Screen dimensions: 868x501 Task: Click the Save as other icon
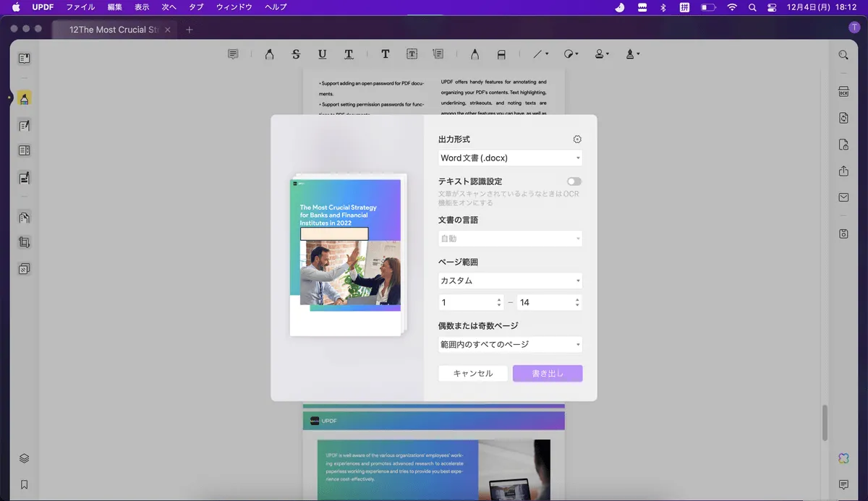[x=843, y=234]
